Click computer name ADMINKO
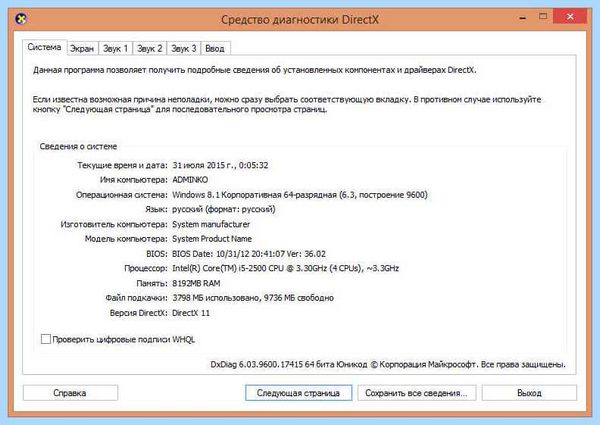 (190, 180)
